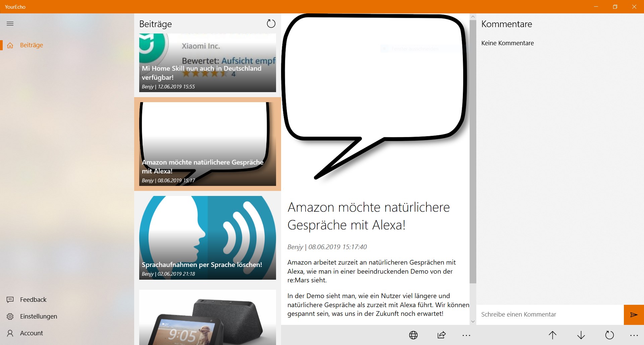Share the article with the share icon
Viewport: 644px width, 345px height.
442,335
